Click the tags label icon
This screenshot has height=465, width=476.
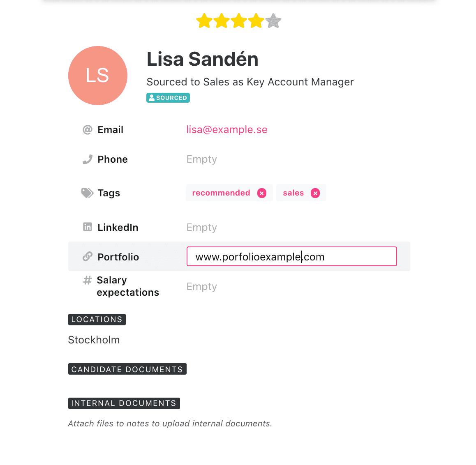[88, 193]
